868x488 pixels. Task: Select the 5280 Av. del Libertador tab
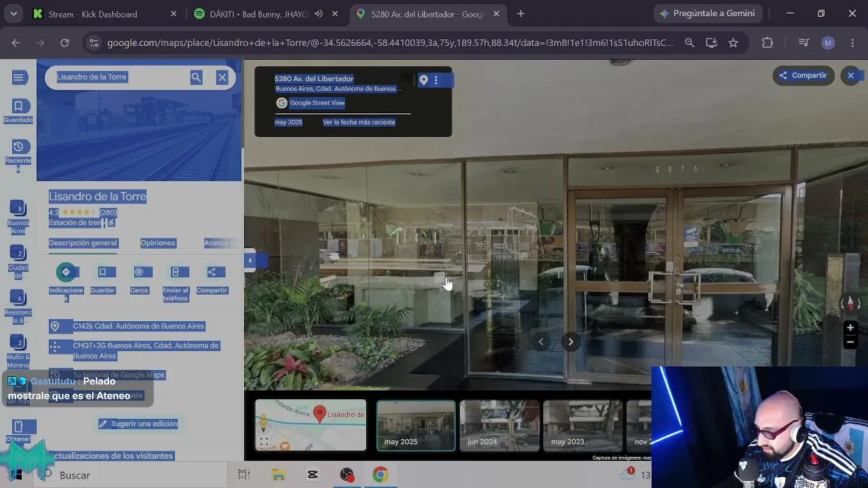pyautogui.click(x=429, y=14)
